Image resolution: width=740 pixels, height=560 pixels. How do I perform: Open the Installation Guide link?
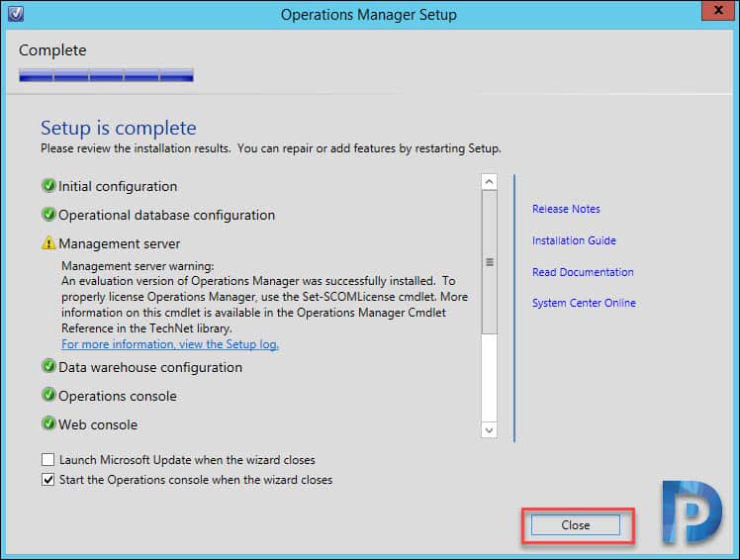coord(574,240)
